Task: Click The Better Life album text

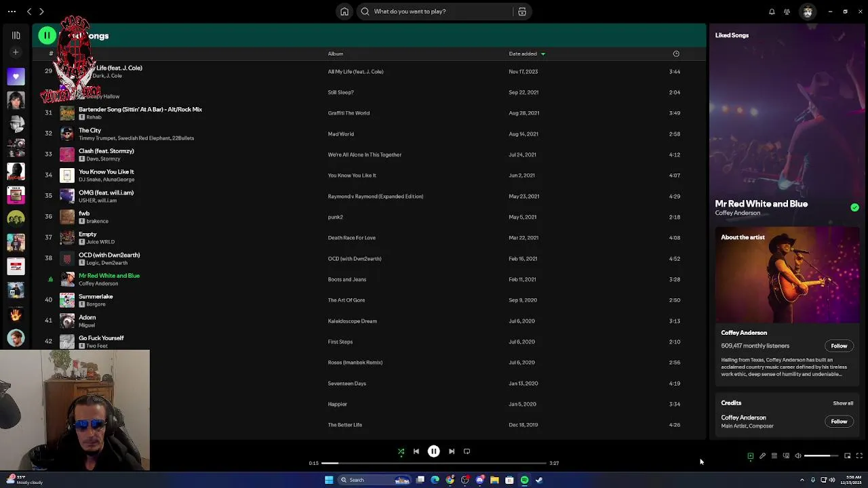Action: (x=344, y=425)
